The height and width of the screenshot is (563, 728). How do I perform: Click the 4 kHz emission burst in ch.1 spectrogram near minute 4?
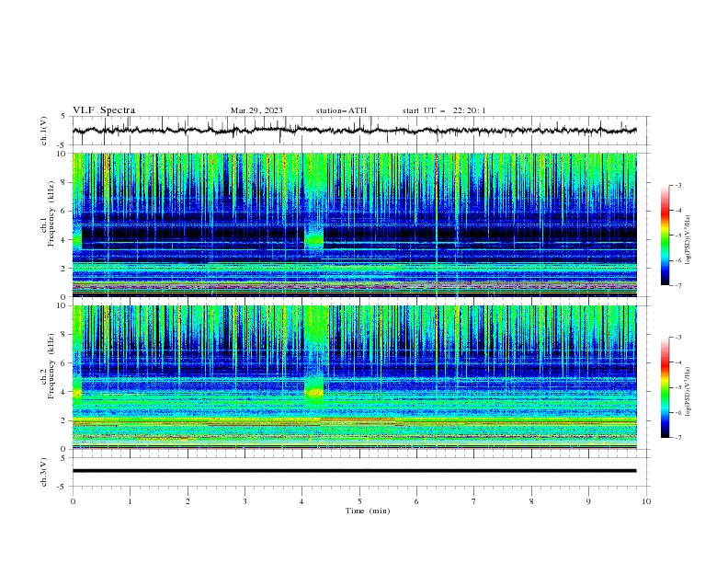click(313, 238)
